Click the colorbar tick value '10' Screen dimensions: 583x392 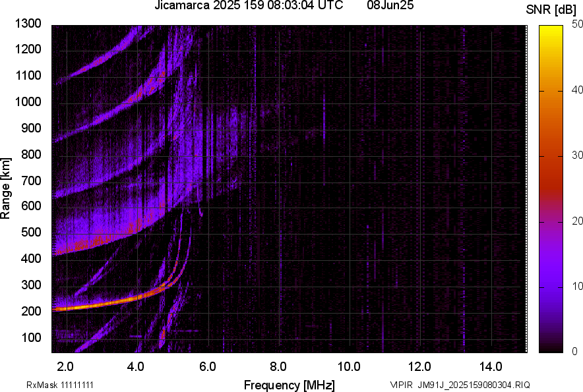pos(578,287)
